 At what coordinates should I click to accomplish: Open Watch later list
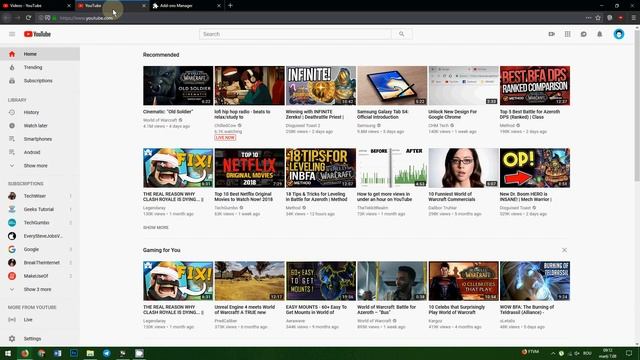[40, 126]
